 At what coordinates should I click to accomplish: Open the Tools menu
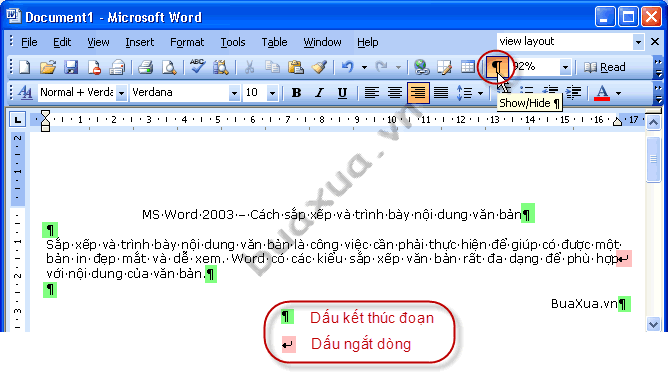click(x=233, y=42)
